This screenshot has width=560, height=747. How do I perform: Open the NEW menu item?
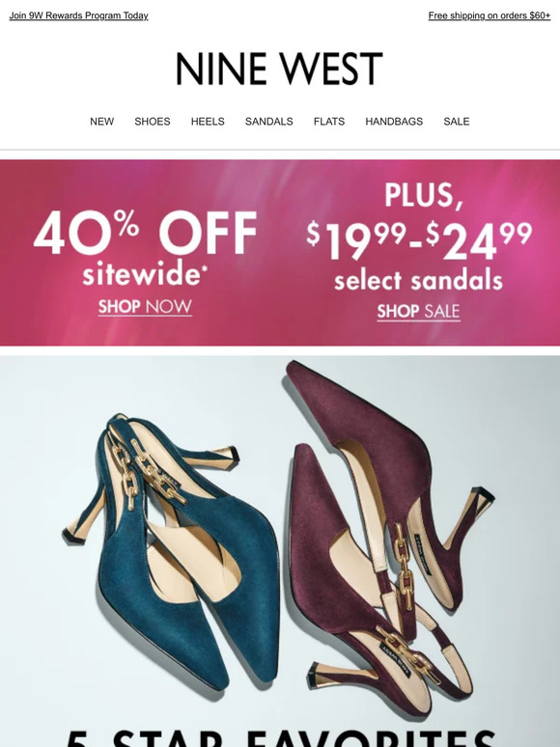coord(102,122)
